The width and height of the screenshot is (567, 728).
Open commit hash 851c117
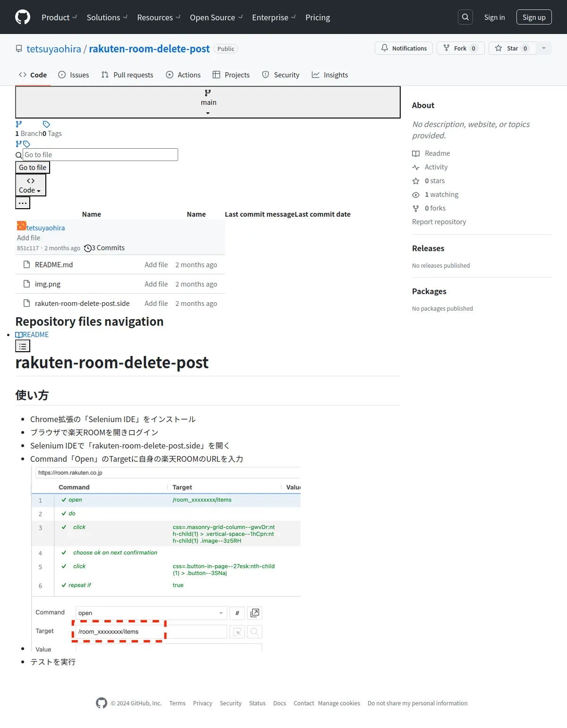[28, 248]
